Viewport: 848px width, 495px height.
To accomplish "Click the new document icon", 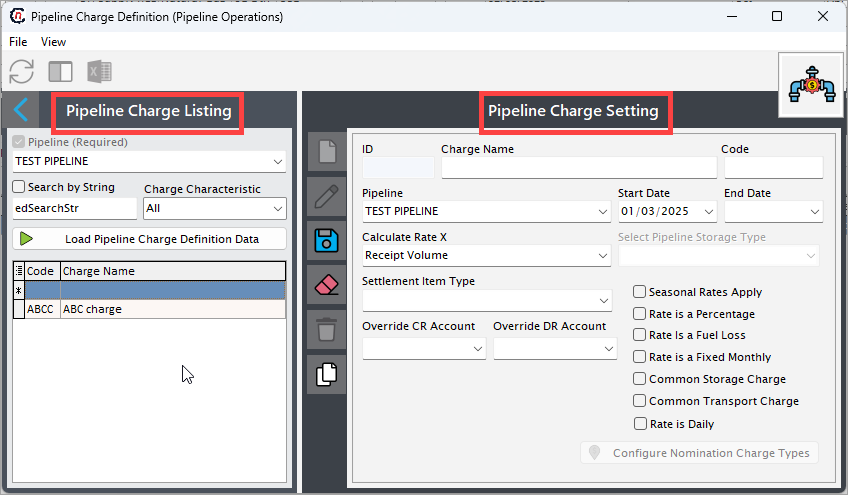I will coord(327,152).
